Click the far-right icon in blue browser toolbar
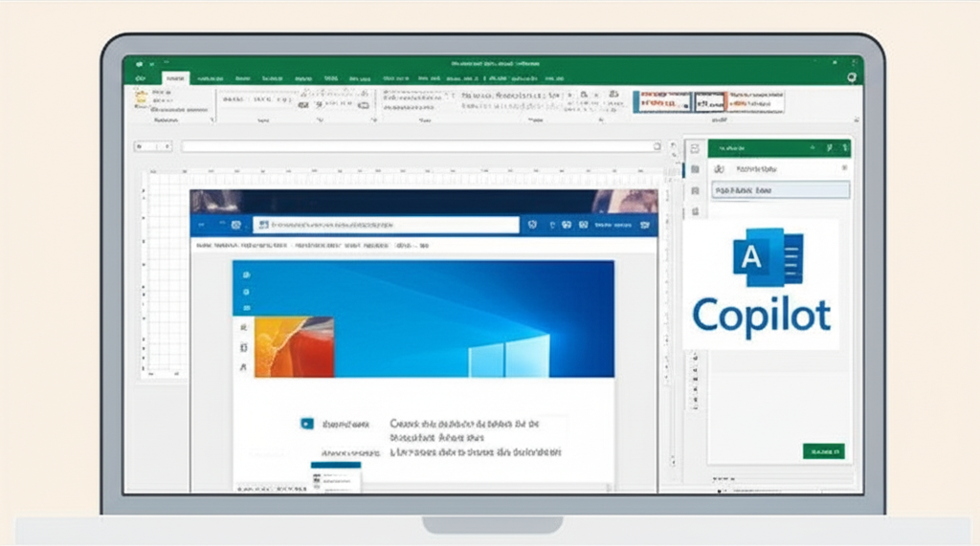Screen dimensions: 980x546 644,225
